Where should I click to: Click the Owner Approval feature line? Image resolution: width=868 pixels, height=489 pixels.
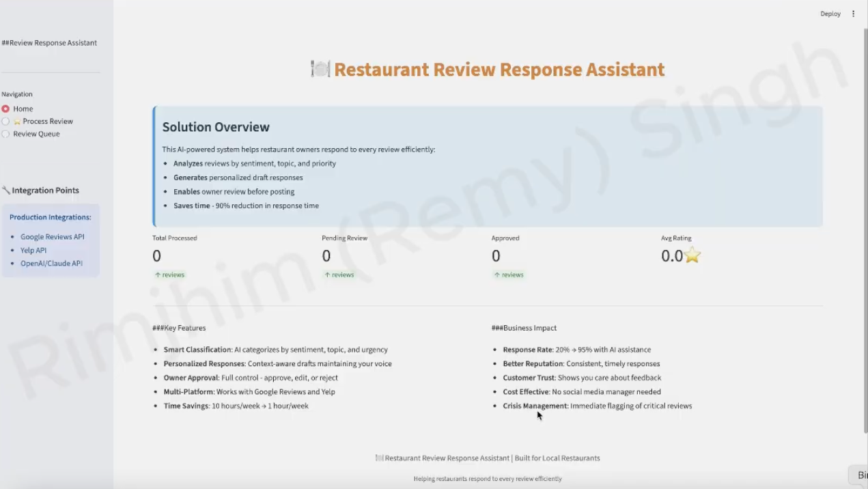(251, 378)
